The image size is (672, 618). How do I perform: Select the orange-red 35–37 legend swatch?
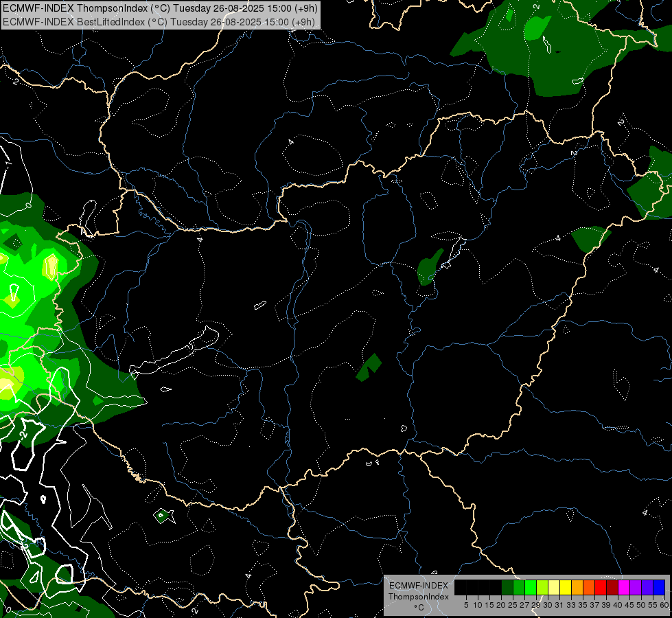pyautogui.click(x=589, y=587)
